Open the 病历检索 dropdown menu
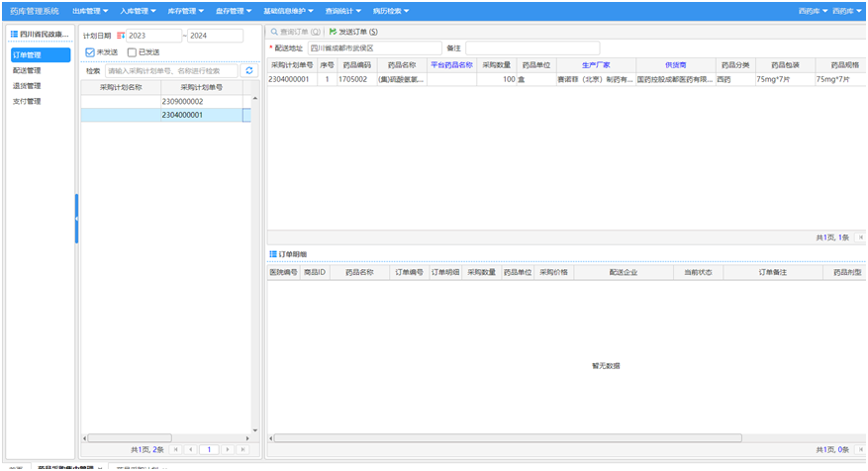This screenshot has width=868, height=471. pos(391,11)
